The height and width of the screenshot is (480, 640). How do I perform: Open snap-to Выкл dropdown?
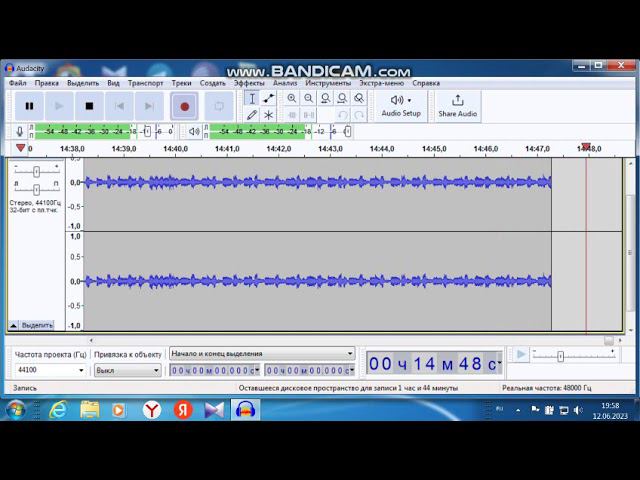click(x=127, y=371)
